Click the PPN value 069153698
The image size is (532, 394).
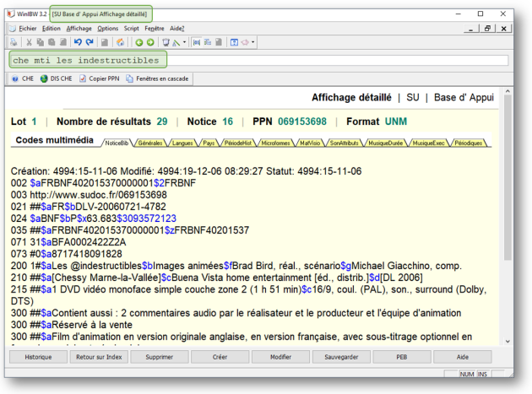pos(302,121)
